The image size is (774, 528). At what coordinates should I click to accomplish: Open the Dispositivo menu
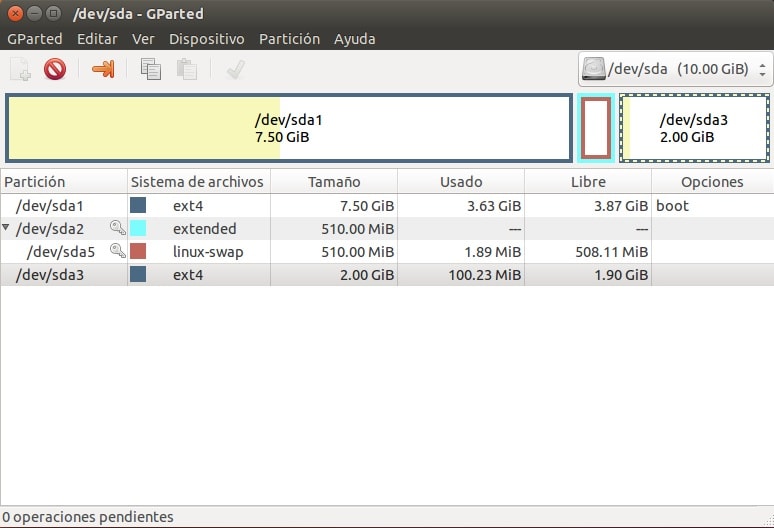[207, 39]
